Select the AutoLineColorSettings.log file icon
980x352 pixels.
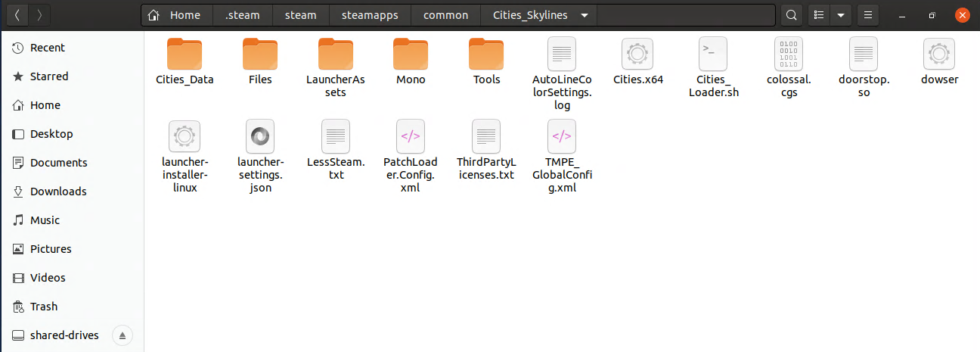click(x=562, y=55)
